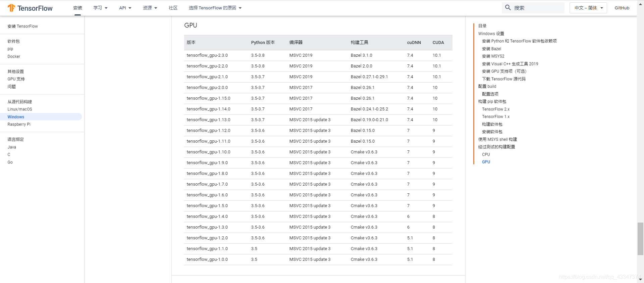Jump to 经过测试的构建配置 section

496,147
